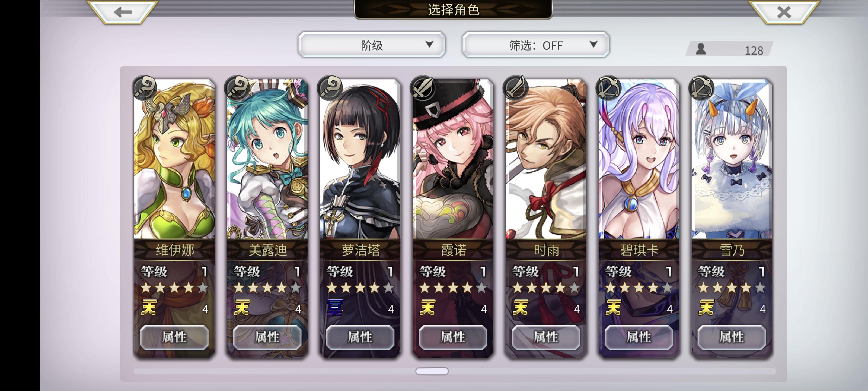The height and width of the screenshot is (391, 868).
Task: Choose the 碧琪卡 character name banner
Action: tap(639, 250)
